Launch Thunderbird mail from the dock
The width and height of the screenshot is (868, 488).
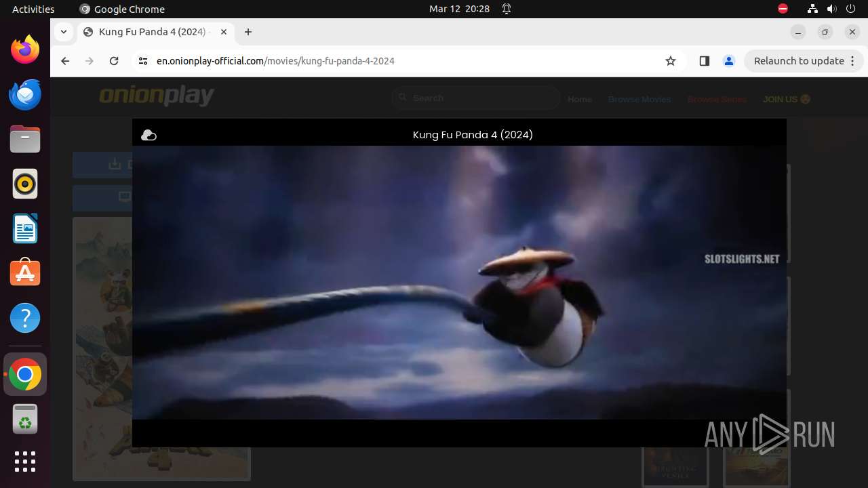(x=25, y=94)
